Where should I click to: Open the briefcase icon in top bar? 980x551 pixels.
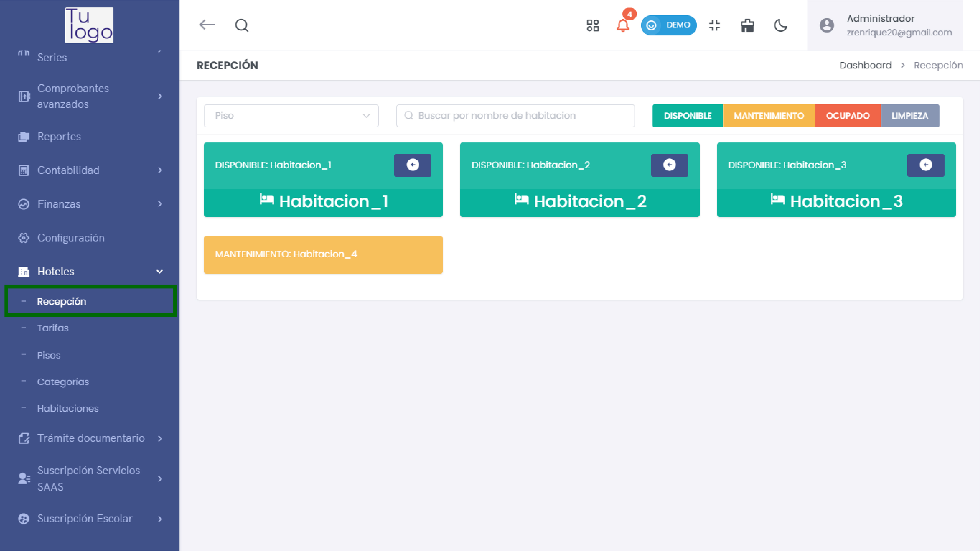point(747,26)
